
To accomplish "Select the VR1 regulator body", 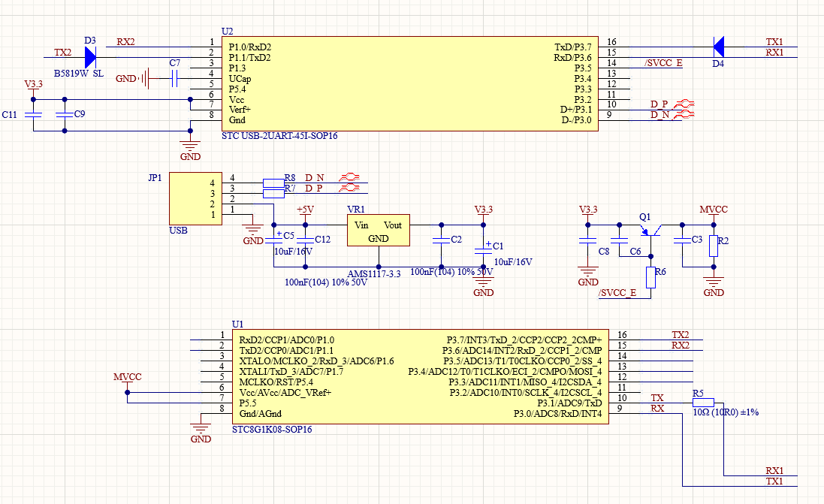I will coord(379,230).
